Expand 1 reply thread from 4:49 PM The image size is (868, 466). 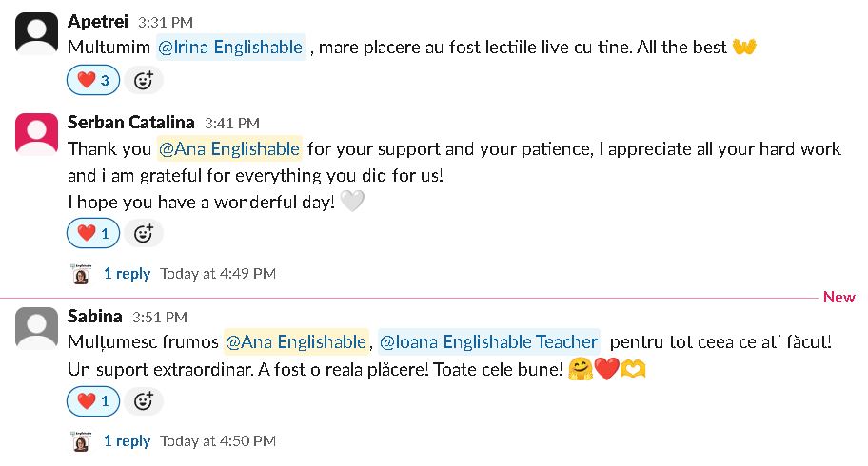coord(127,274)
